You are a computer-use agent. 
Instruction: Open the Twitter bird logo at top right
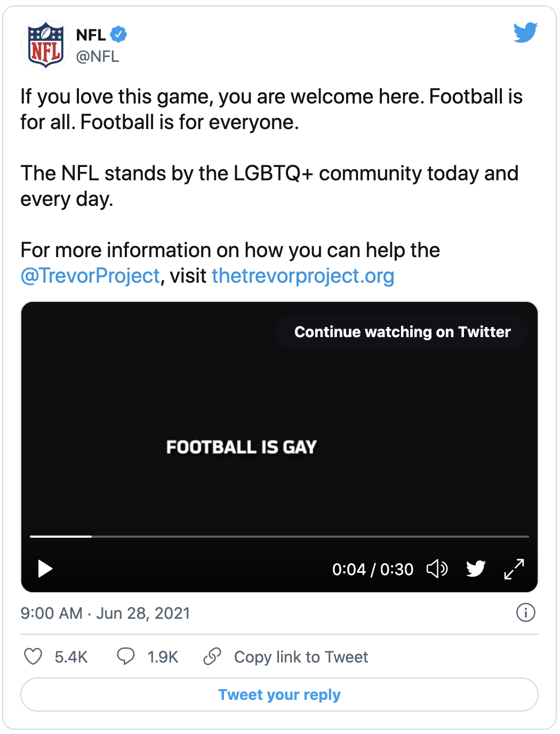(525, 33)
